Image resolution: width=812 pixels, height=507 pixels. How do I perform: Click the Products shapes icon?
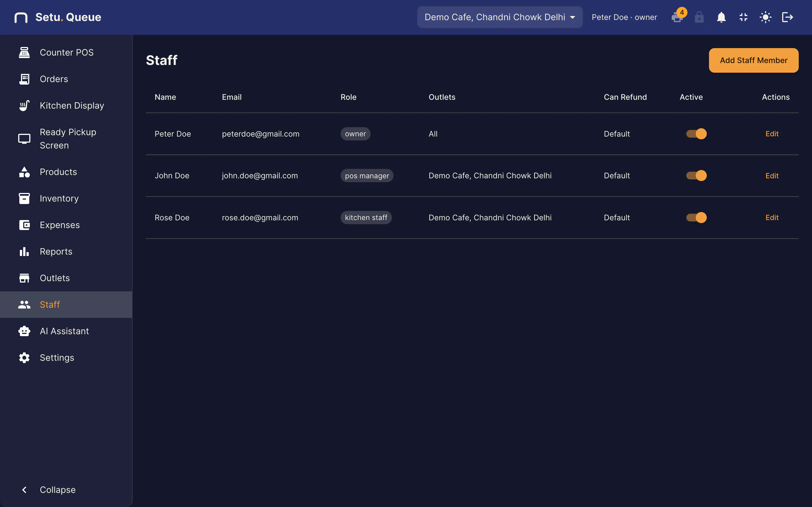pyautogui.click(x=24, y=172)
